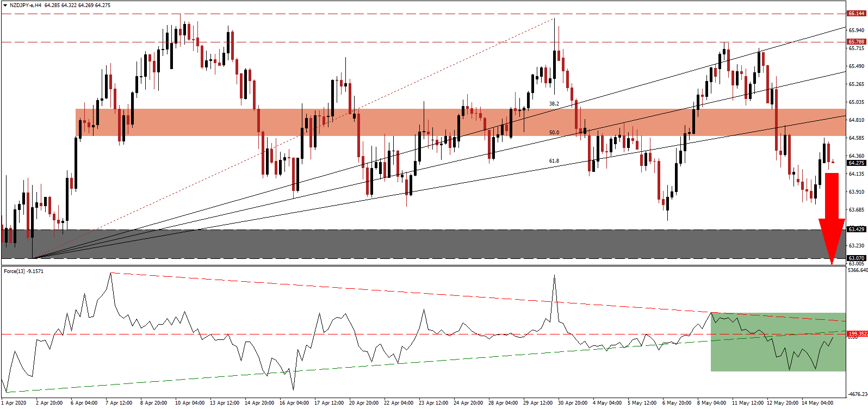Viewport: 868px width, 409px height.
Task: Select the 38.2 Fibonacci fan label
Action: (x=554, y=104)
